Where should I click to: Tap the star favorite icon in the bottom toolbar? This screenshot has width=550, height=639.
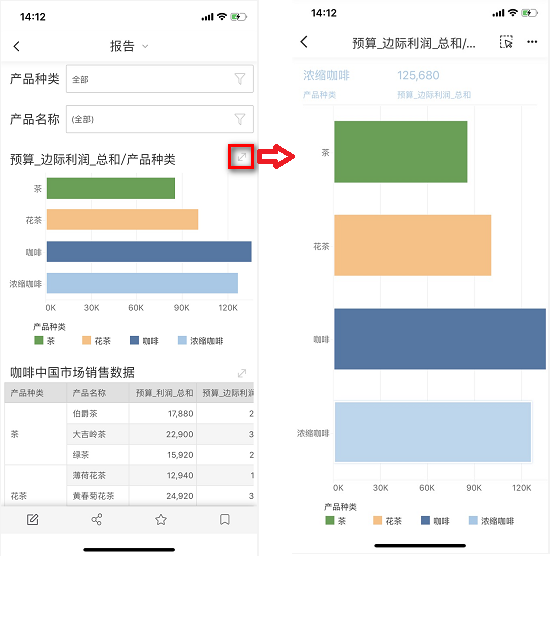(x=161, y=520)
